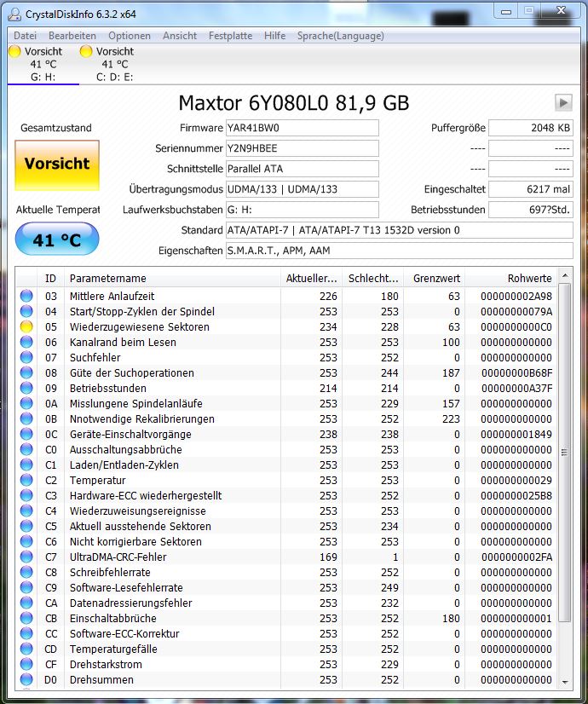This screenshot has height=704, width=588.
Task: Select the Drehstarkstrom row name
Action: coord(106,664)
